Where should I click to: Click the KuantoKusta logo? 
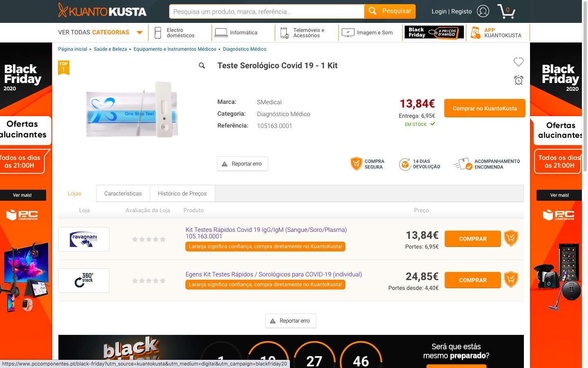(102, 11)
